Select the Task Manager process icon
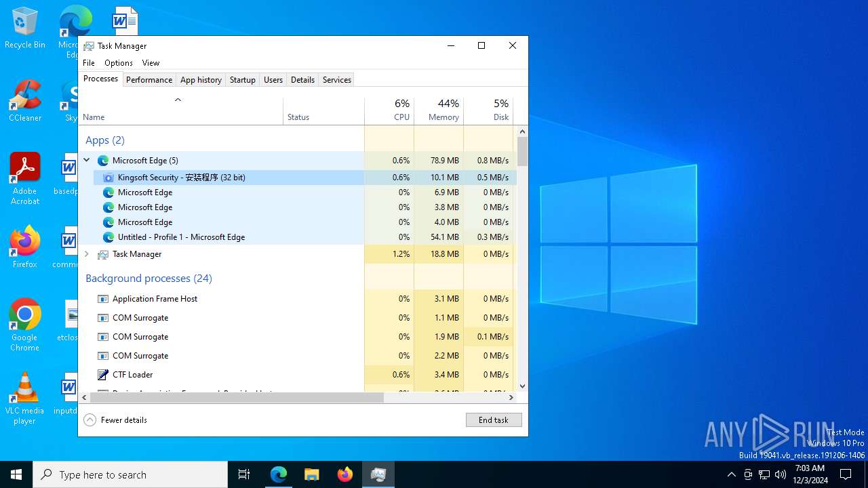 (103, 254)
